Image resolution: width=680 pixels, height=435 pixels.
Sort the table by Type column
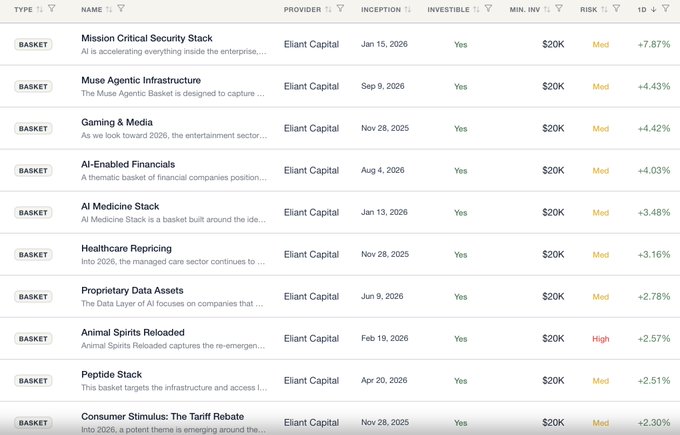point(39,9)
